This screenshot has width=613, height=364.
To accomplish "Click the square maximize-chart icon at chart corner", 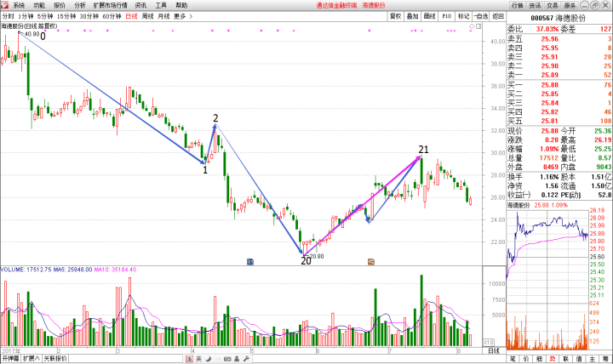I will 478,26.
